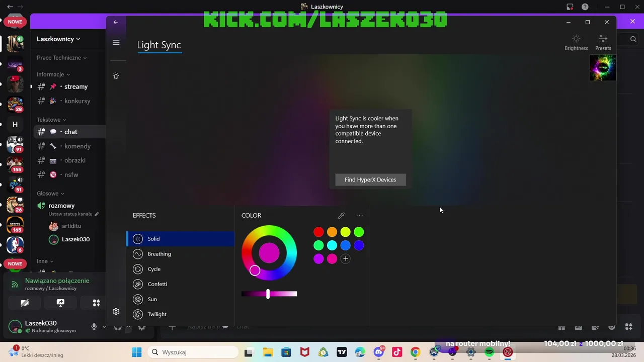Open HyperX settings gear in left sidebar

tap(116, 312)
